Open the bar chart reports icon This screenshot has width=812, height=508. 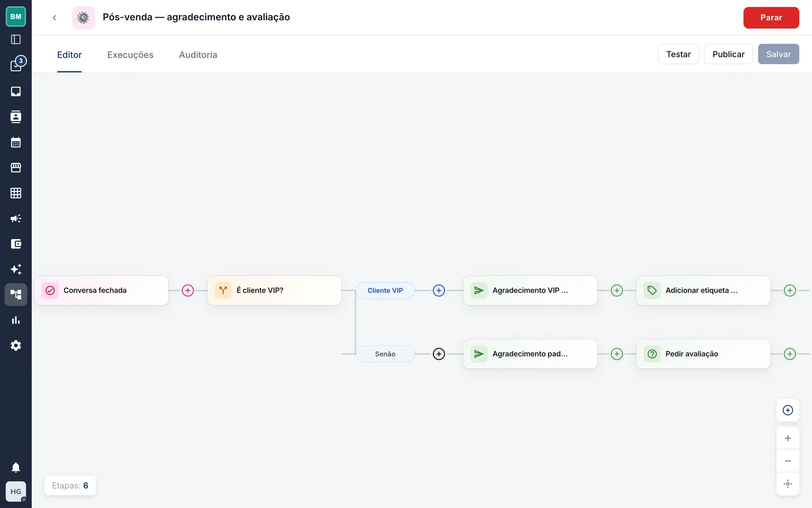pos(16,320)
